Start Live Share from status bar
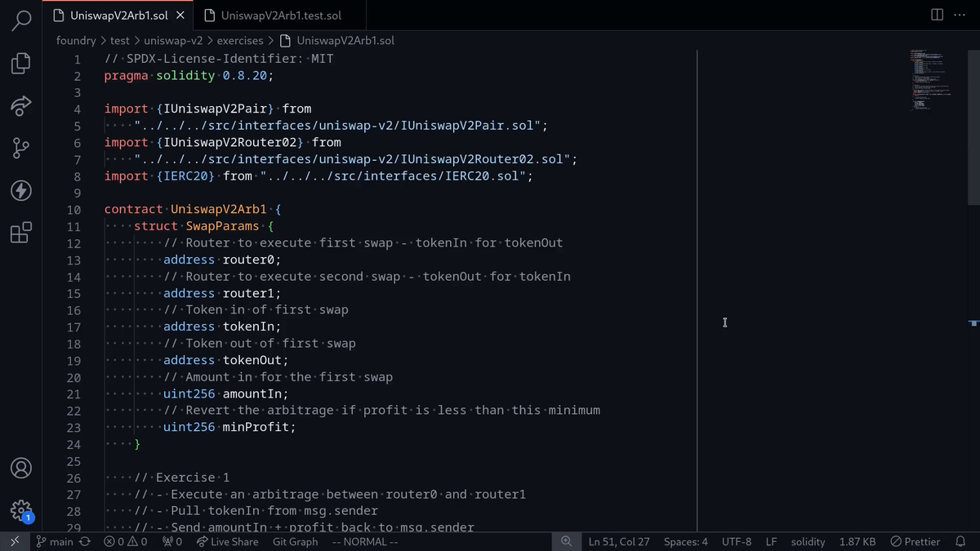Image resolution: width=980 pixels, height=551 pixels. pos(228,541)
